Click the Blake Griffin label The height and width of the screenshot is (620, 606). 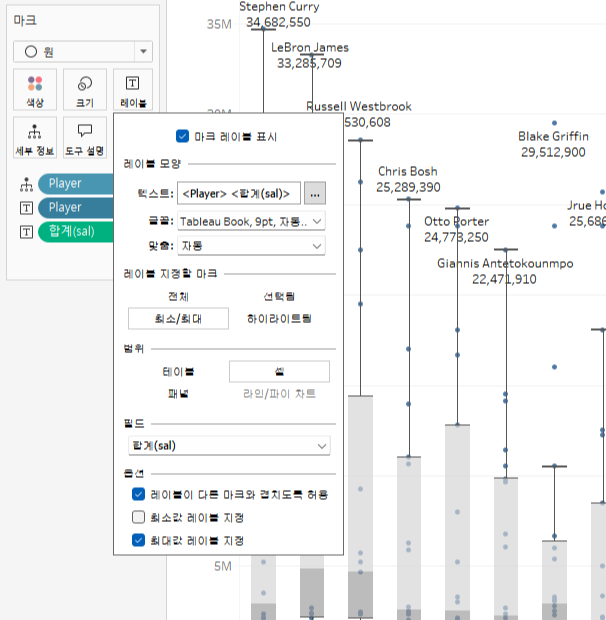click(x=553, y=136)
